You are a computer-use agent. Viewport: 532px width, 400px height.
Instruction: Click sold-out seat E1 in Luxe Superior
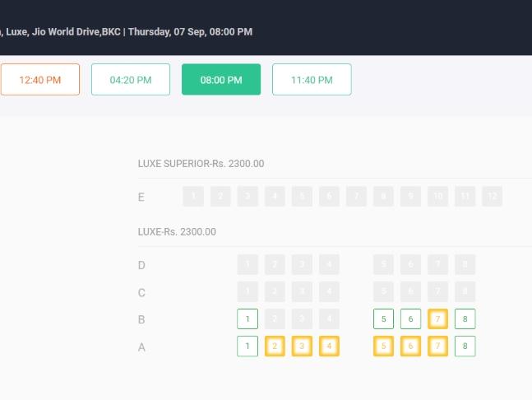(x=193, y=196)
